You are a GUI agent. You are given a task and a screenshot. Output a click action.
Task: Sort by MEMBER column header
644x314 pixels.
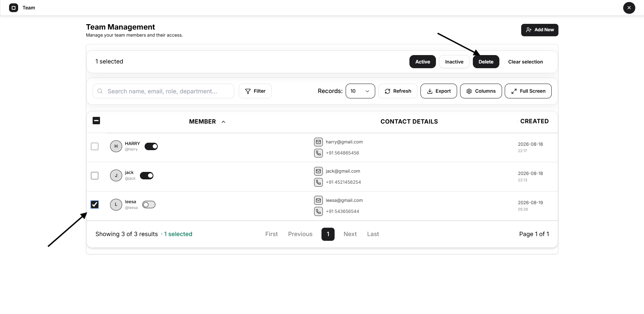pyautogui.click(x=202, y=122)
